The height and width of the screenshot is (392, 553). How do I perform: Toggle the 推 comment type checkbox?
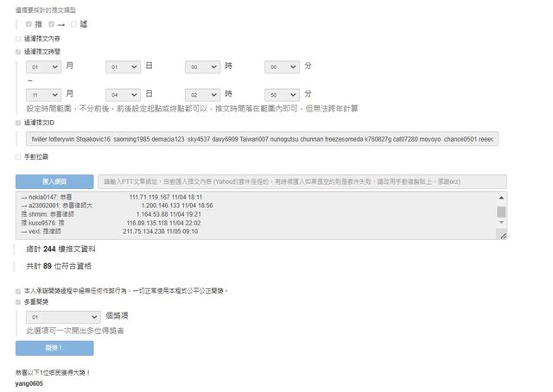tap(29, 24)
